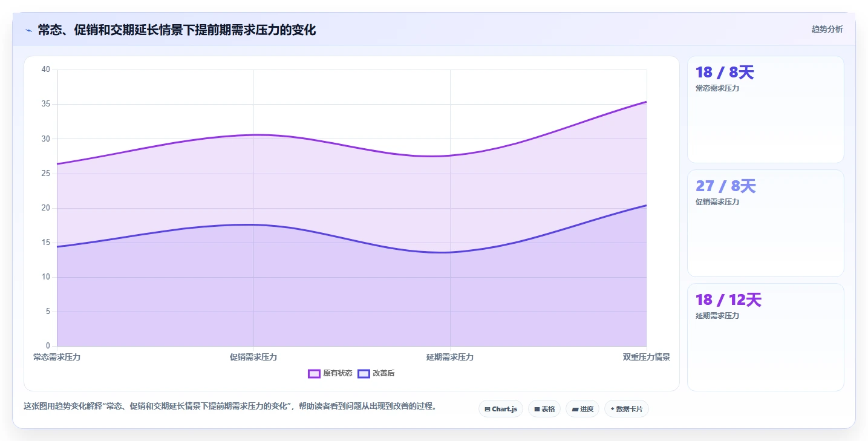Open the 18 / 12天 延期需求压力 card
Viewport: 868px width, 441px height.
pos(765,337)
